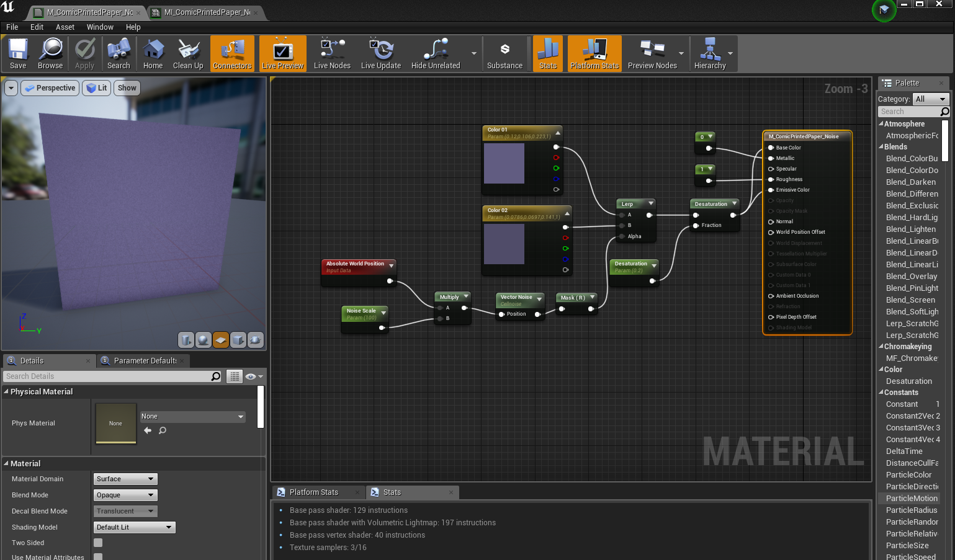Screen dimensions: 955x560
Task: Select the cylinder preview mesh icon
Action: click(x=186, y=340)
